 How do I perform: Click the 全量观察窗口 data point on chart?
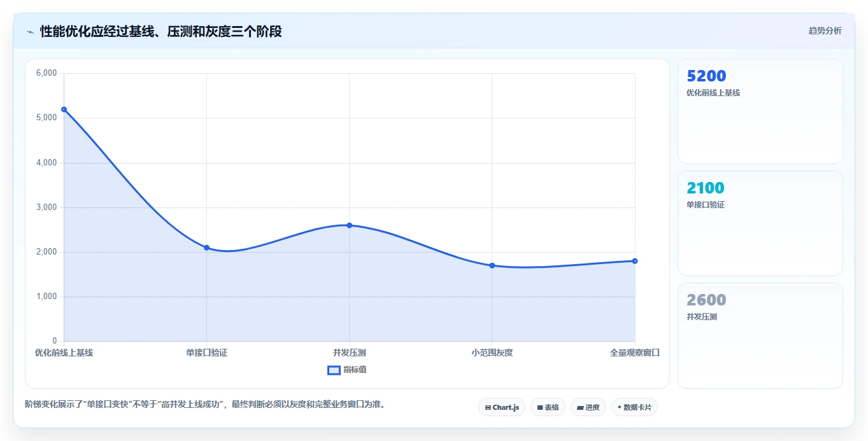635,261
